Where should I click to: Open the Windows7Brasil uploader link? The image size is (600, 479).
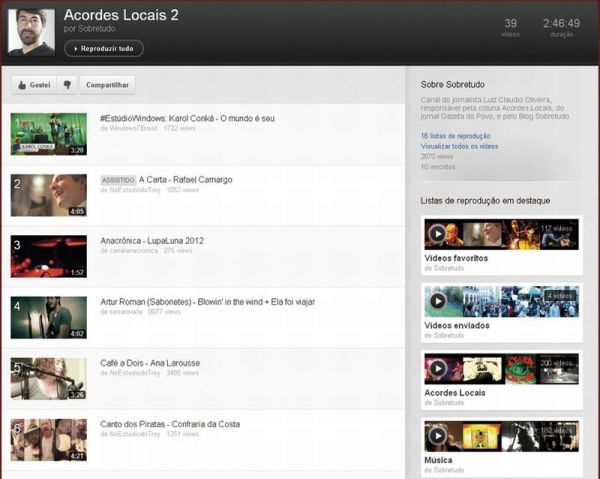[x=129, y=128]
